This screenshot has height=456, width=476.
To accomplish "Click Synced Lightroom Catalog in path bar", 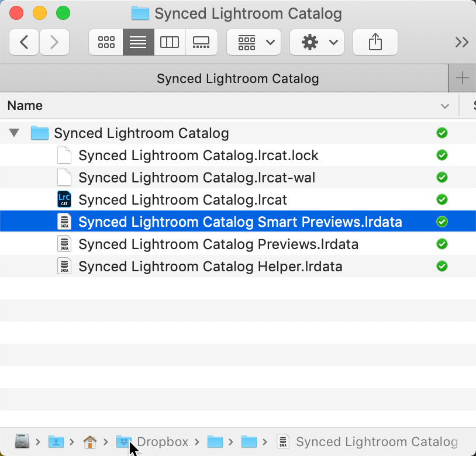I will click(367, 442).
